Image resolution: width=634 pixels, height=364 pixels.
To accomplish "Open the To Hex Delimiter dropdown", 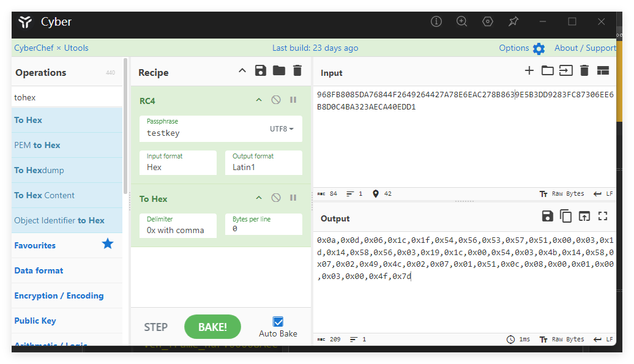I will 178,225.
